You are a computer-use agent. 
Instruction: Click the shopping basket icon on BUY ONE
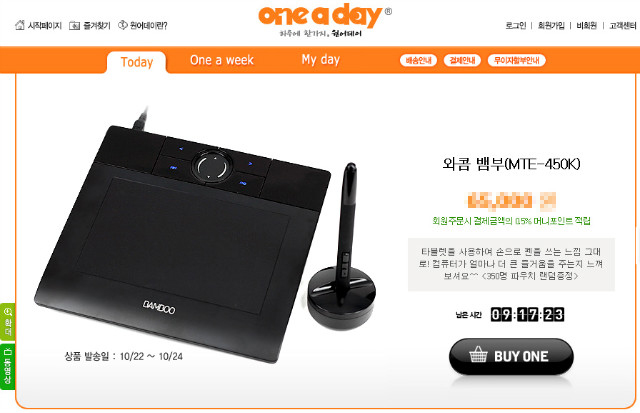[478, 354]
